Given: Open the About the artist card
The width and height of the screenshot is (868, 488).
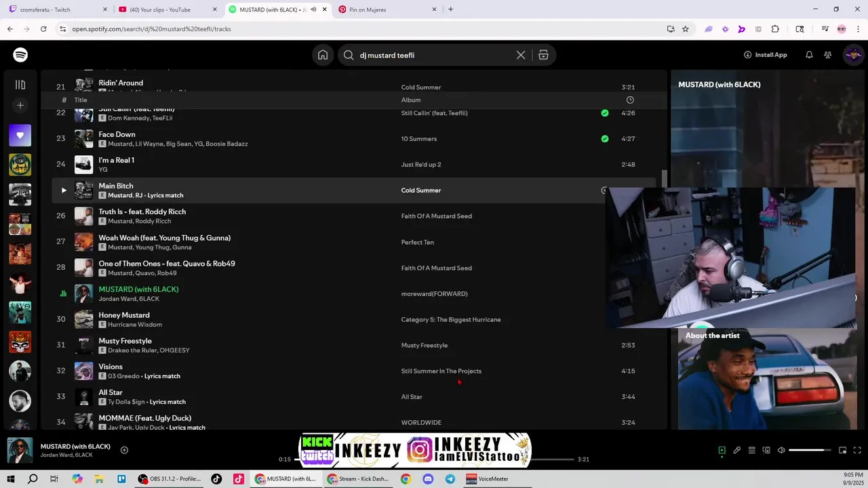Looking at the screenshot, I should pyautogui.click(x=767, y=379).
